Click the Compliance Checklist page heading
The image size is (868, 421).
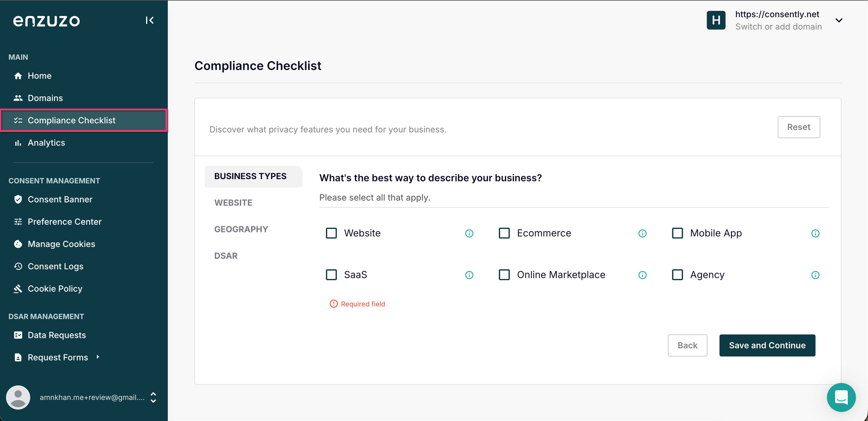tap(258, 66)
